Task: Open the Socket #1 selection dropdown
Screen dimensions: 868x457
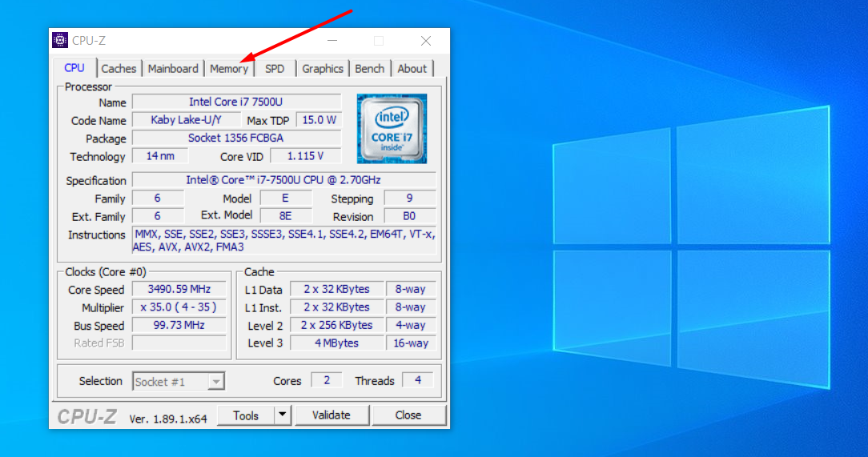Action: 179,381
